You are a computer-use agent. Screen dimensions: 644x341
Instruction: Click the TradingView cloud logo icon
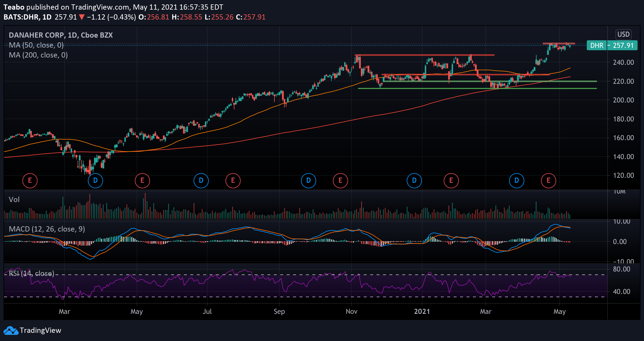(x=11, y=330)
